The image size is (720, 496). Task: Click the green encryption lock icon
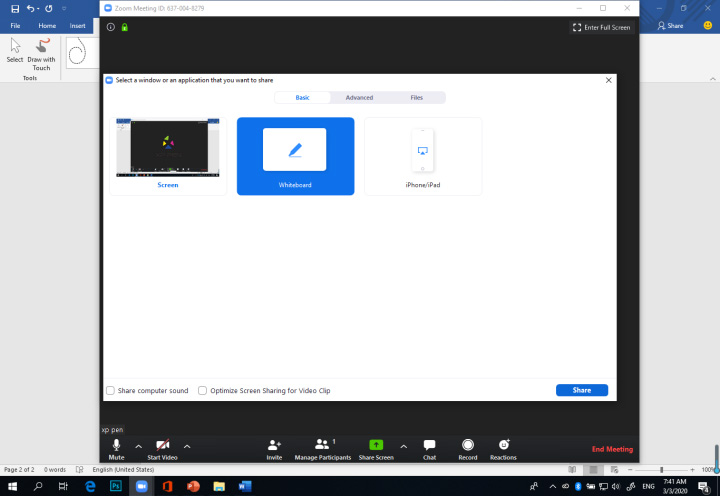coord(124,27)
